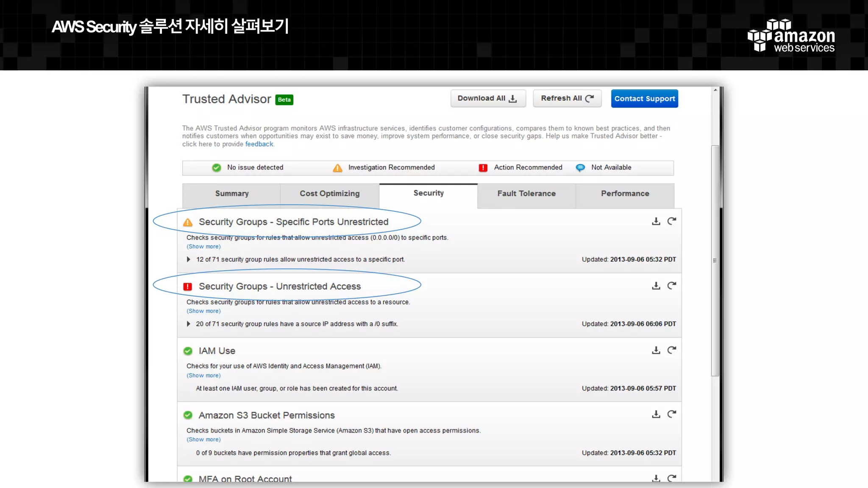
Task: Click the green check beside Amazon S3 Bucket Permissions
Action: click(x=188, y=415)
